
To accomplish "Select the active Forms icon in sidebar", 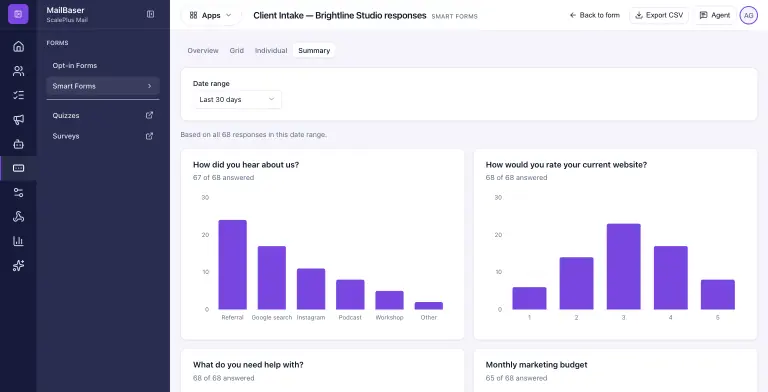I will 18,168.
